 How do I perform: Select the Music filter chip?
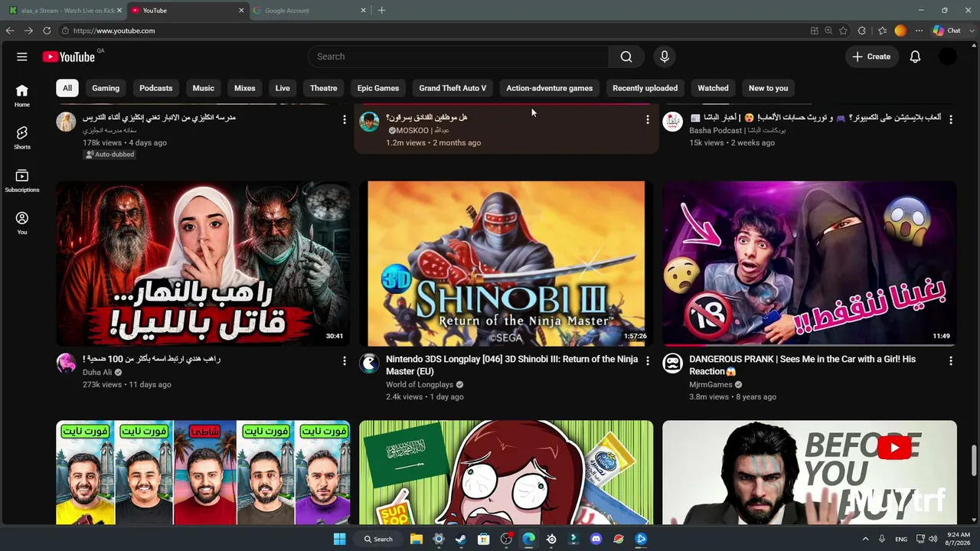(204, 88)
